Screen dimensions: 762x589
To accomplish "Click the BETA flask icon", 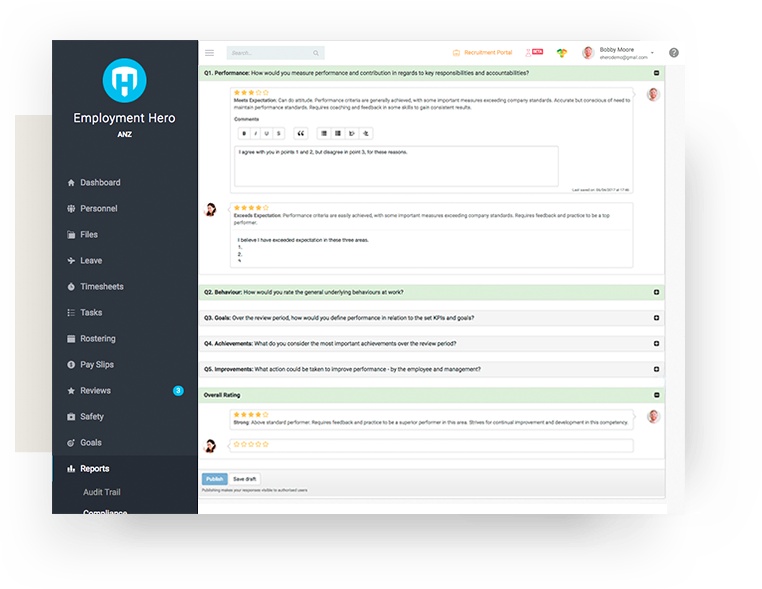I will pos(534,52).
